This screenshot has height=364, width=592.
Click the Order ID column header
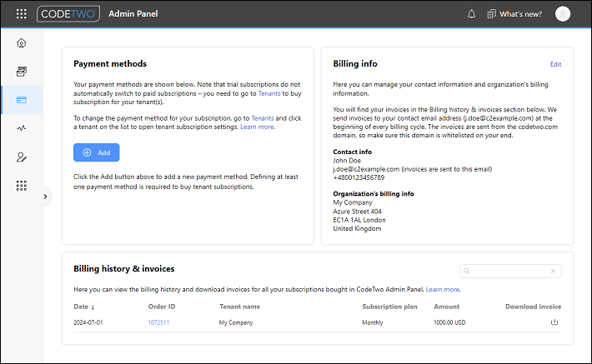tap(162, 307)
